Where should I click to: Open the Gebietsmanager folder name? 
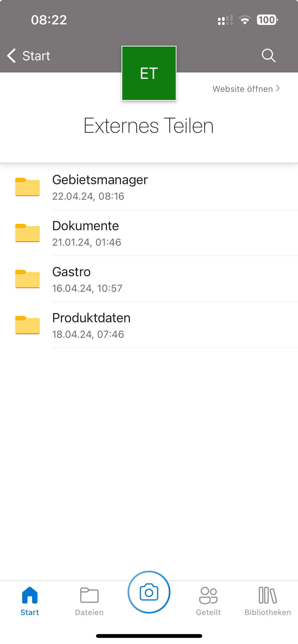coord(100,180)
